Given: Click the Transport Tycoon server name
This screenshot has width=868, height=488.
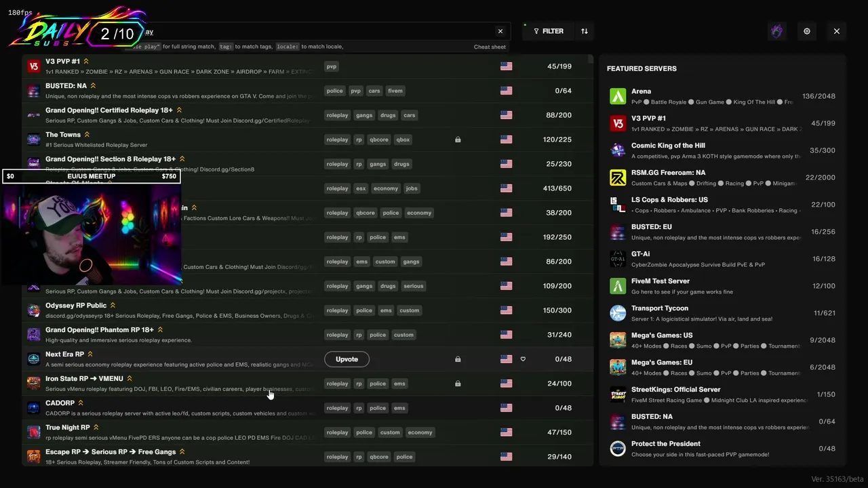Looking at the screenshot, I should pyautogui.click(x=660, y=308).
